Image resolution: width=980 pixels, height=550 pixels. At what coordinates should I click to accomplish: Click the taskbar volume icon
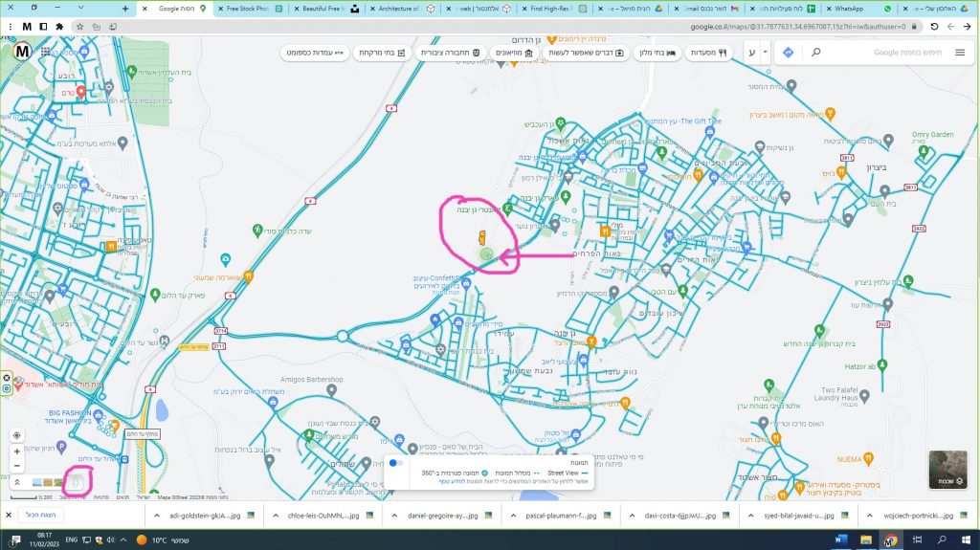click(x=111, y=540)
